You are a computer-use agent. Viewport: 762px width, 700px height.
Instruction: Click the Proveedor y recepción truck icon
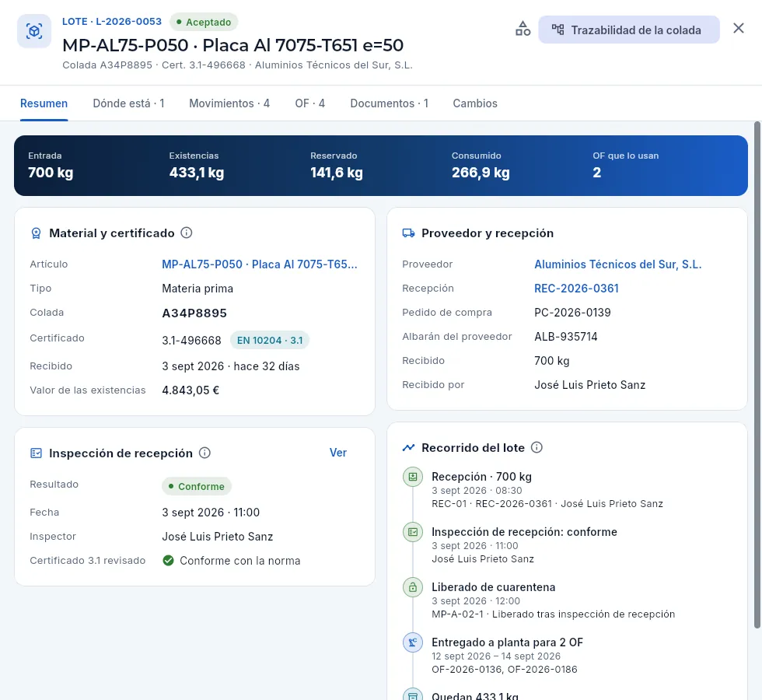point(409,233)
